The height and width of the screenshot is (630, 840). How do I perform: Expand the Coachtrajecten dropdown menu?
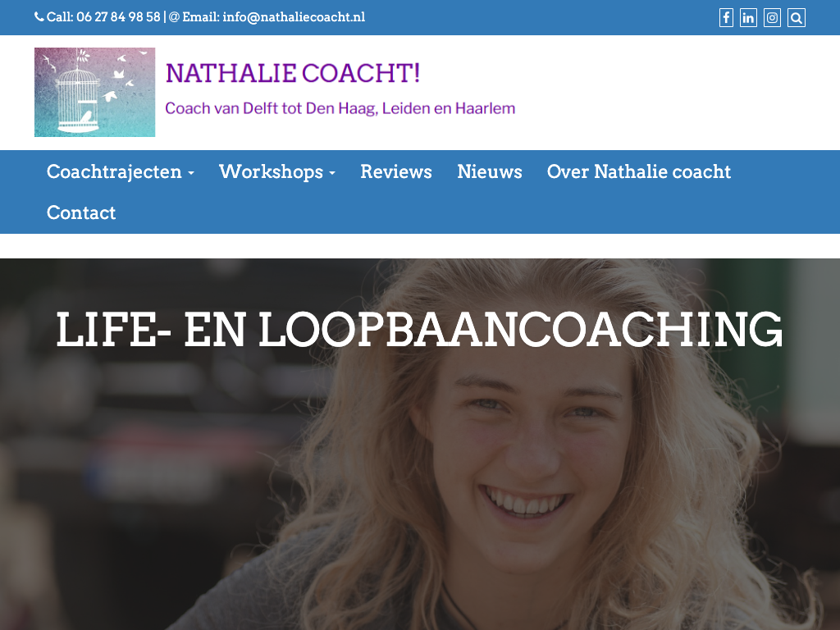tap(120, 171)
